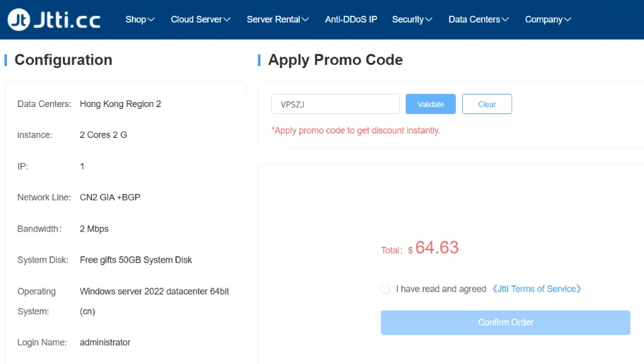Expand the Server Rental menu

(274, 20)
